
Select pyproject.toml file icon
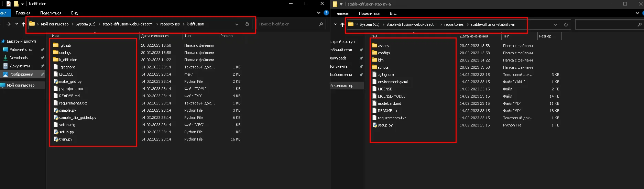pos(56,89)
